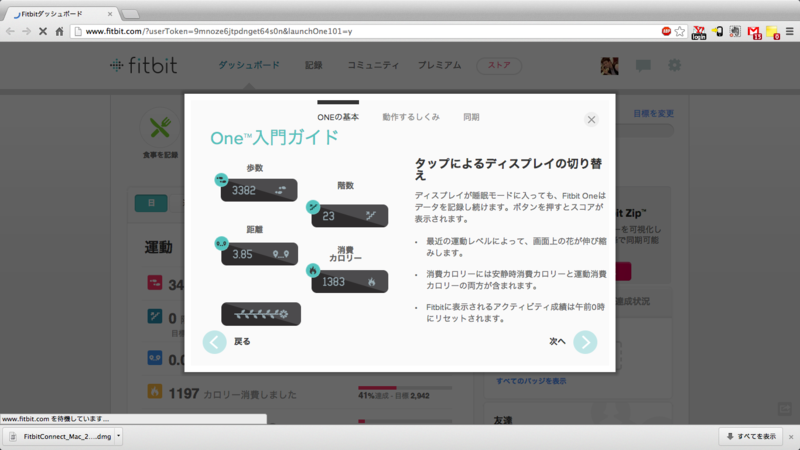Click the ストア button
Screen dimensions: 800x450
click(x=499, y=65)
